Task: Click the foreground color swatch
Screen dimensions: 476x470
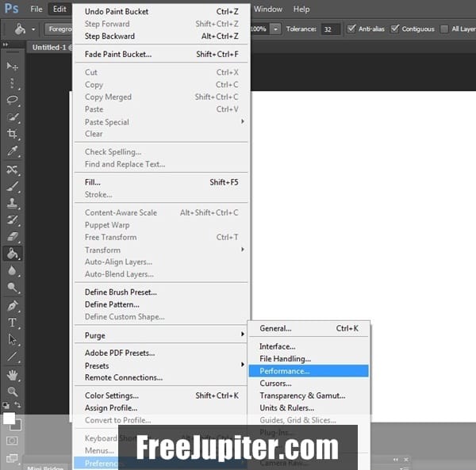Action: (x=9, y=418)
